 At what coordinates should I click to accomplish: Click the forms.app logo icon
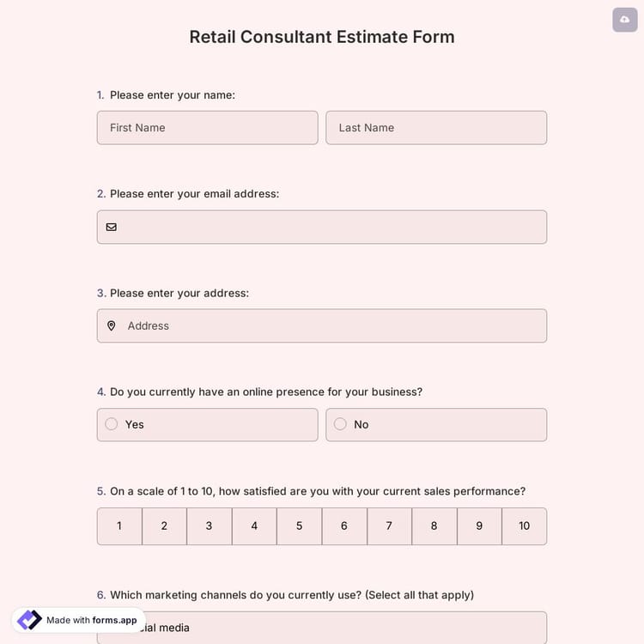[29, 620]
